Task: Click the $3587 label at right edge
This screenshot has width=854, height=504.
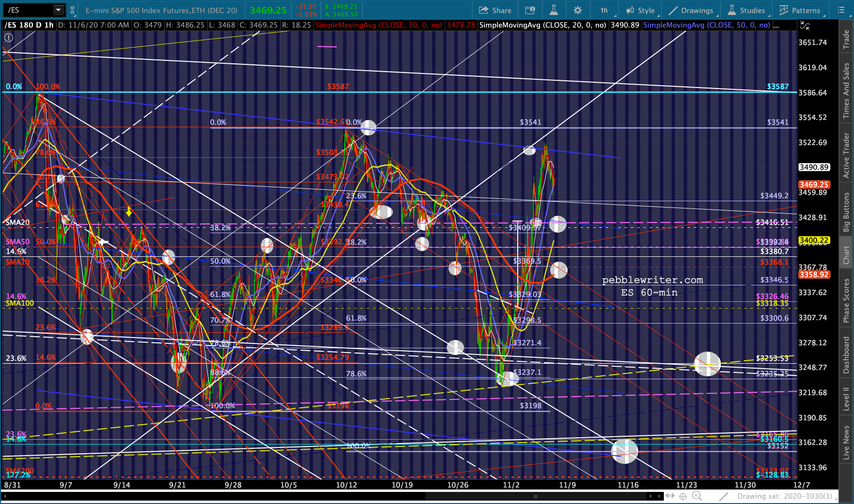Action: 778,87
